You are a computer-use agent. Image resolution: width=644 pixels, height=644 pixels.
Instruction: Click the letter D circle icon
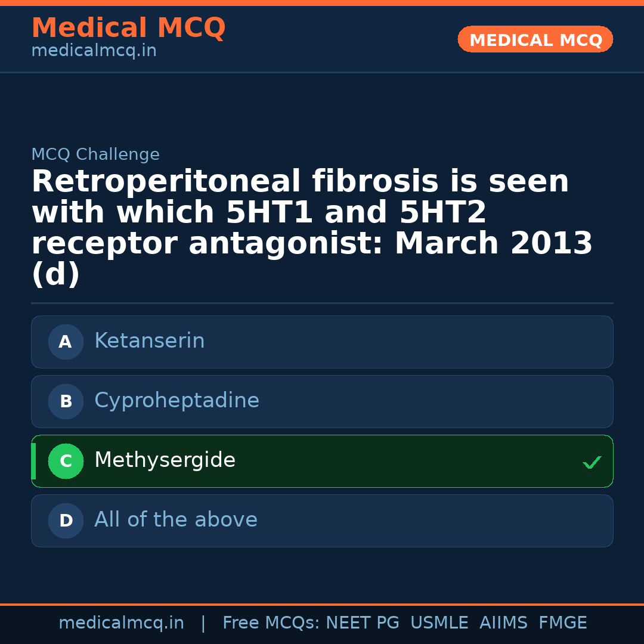pyautogui.click(x=66, y=521)
